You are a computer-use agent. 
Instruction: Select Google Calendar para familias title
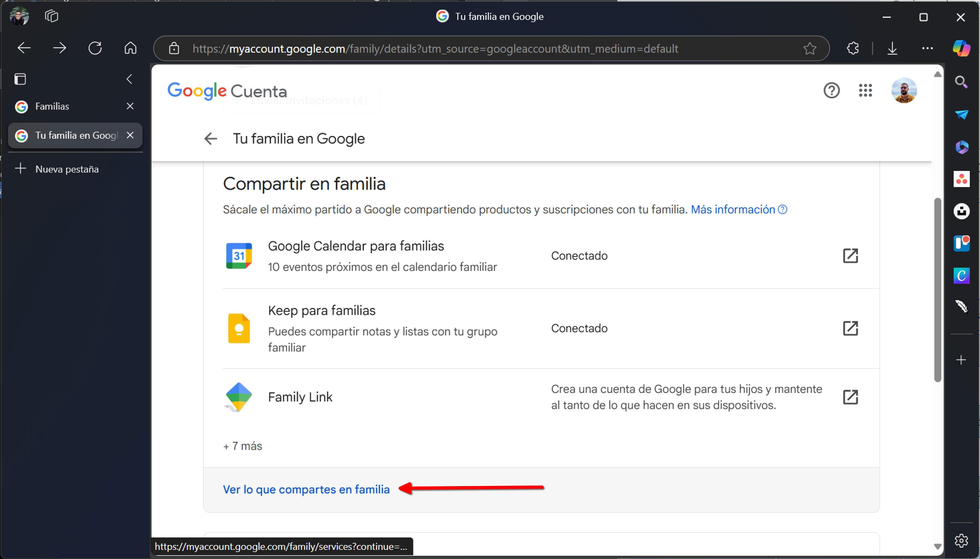pos(356,246)
